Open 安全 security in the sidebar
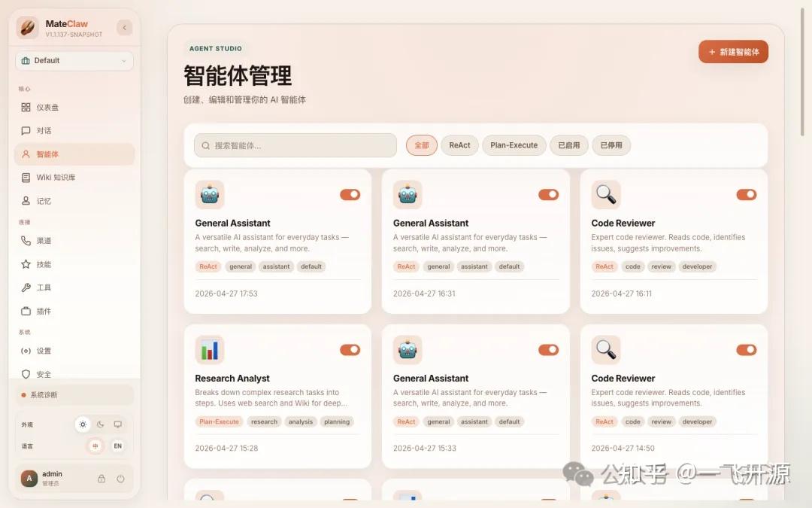812x508 pixels. click(74, 374)
